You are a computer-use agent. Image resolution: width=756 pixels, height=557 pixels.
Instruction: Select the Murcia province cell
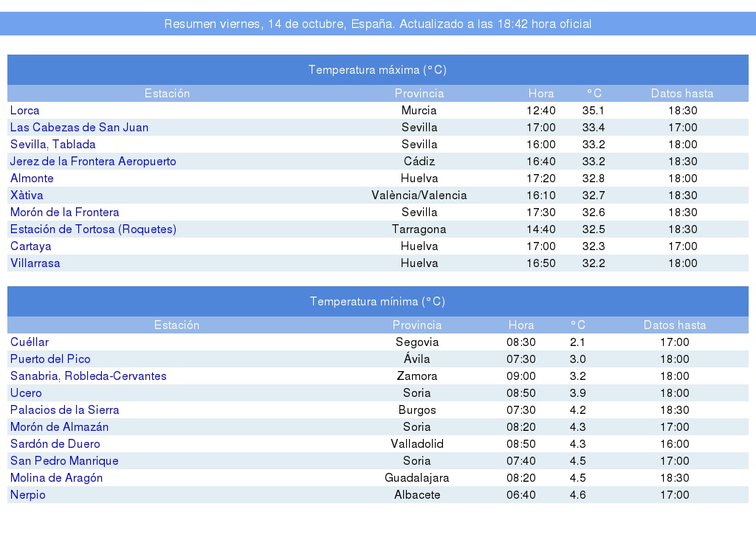pyautogui.click(x=419, y=111)
